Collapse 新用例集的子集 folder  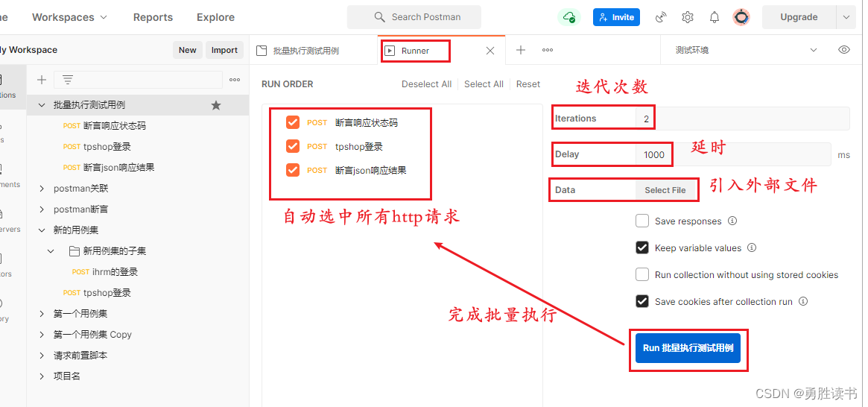(51, 251)
